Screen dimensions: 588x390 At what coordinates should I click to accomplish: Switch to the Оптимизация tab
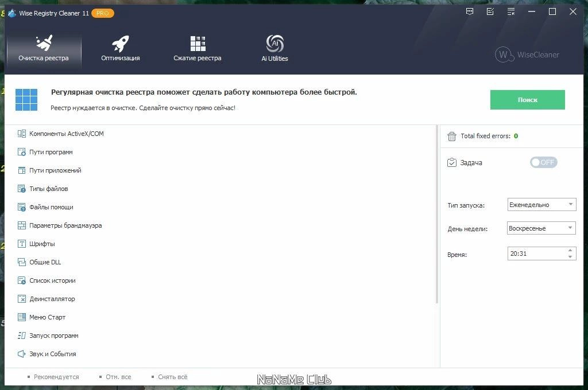121,49
